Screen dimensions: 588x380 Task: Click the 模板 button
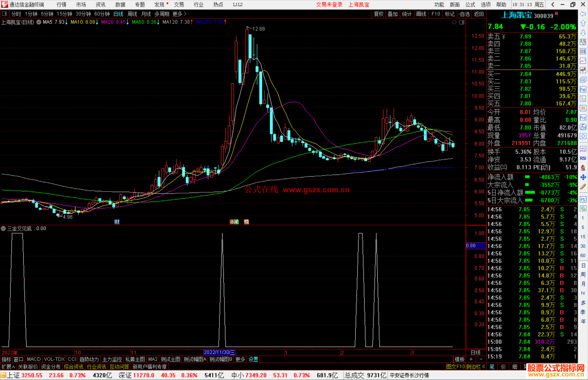point(459,359)
